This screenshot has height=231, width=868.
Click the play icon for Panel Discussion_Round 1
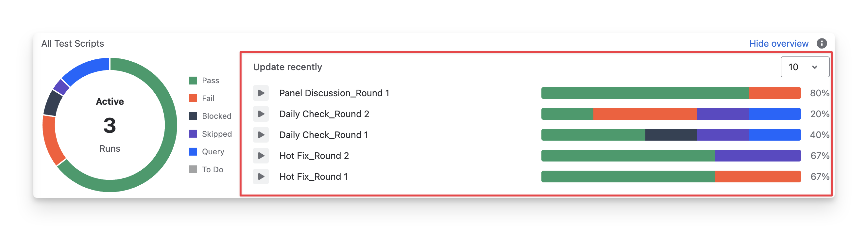pos(261,93)
